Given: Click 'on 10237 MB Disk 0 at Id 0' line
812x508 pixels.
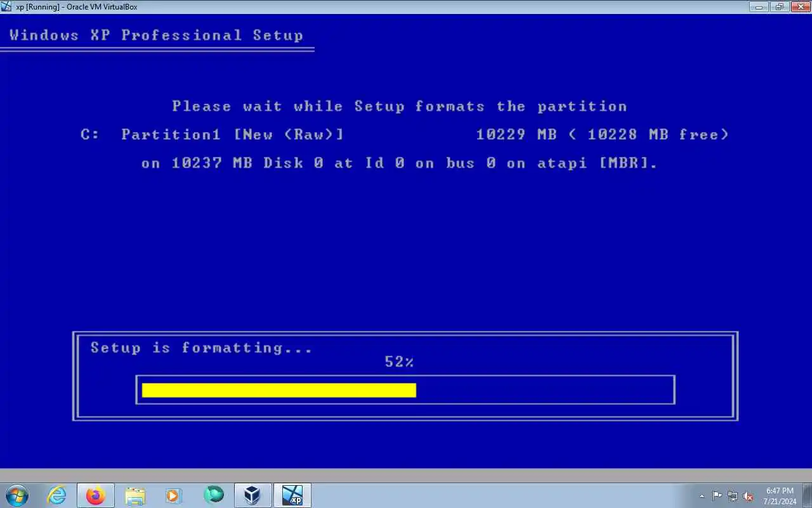Looking at the screenshot, I should (400, 163).
